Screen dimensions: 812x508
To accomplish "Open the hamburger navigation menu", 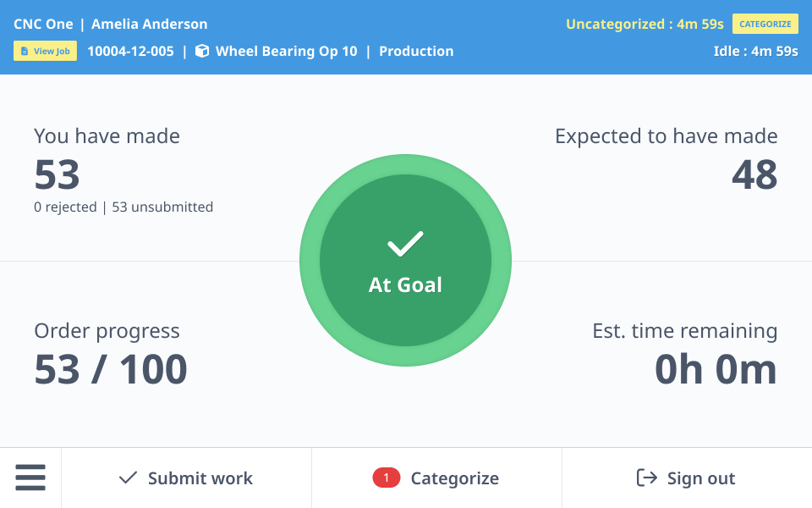I will pos(30,478).
